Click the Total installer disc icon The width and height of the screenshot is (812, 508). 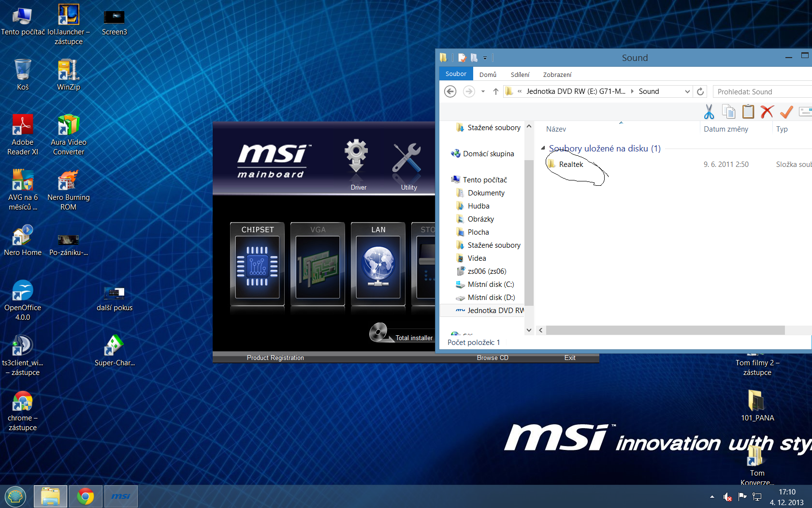pyautogui.click(x=378, y=332)
